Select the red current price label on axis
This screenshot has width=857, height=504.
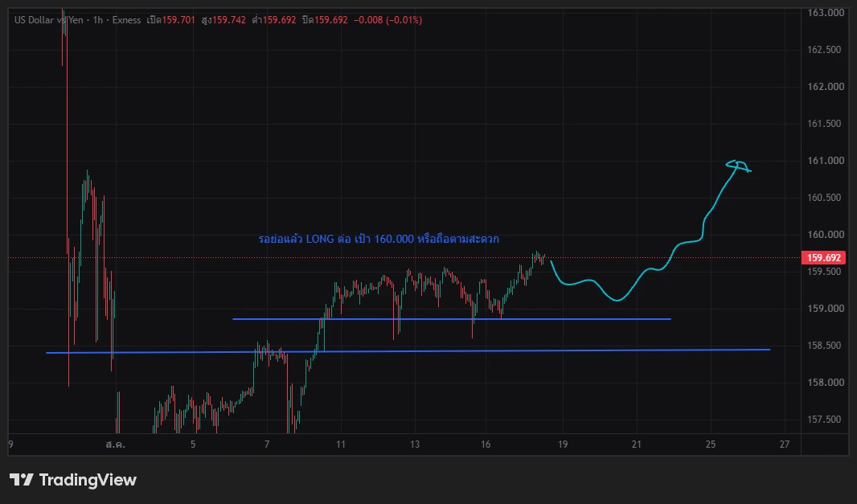pos(823,257)
